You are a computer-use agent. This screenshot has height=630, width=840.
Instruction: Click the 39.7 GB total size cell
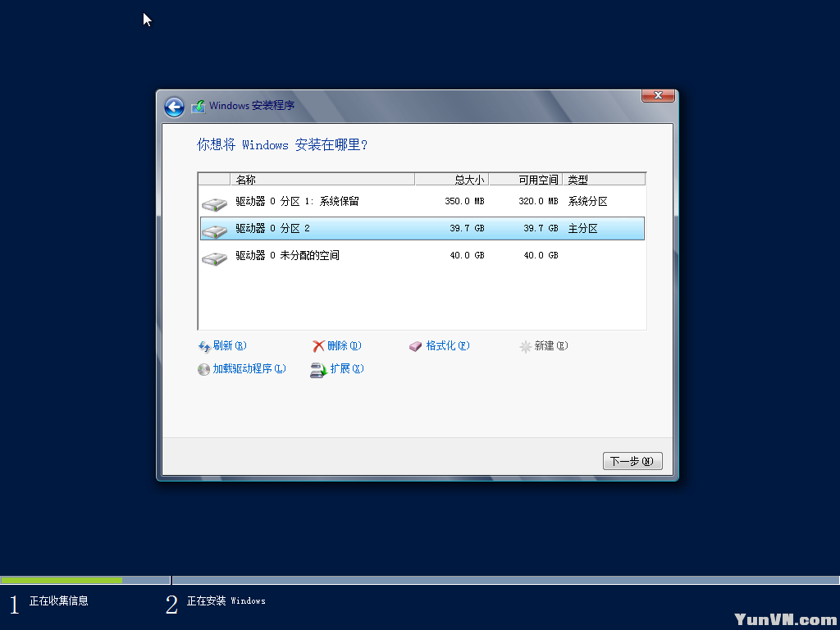[467, 228]
